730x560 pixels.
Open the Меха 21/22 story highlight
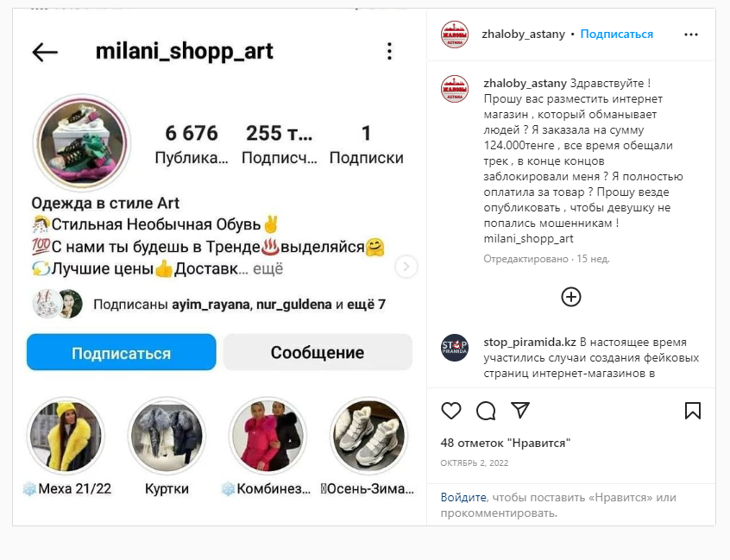click(x=66, y=436)
